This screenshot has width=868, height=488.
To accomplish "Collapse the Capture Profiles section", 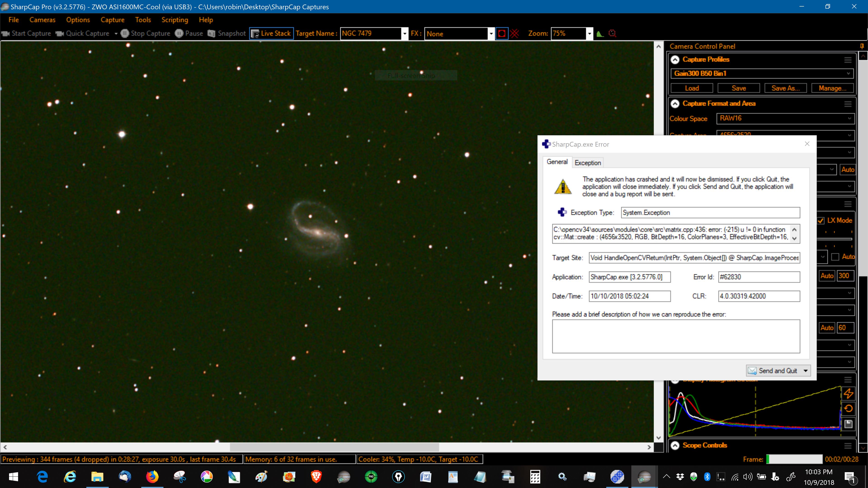I will click(675, 60).
